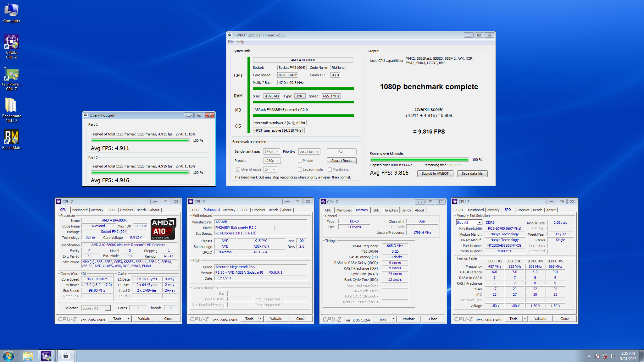Click Submit to HWBOT button
Viewport: 644px width, 362px height.
[x=435, y=173]
